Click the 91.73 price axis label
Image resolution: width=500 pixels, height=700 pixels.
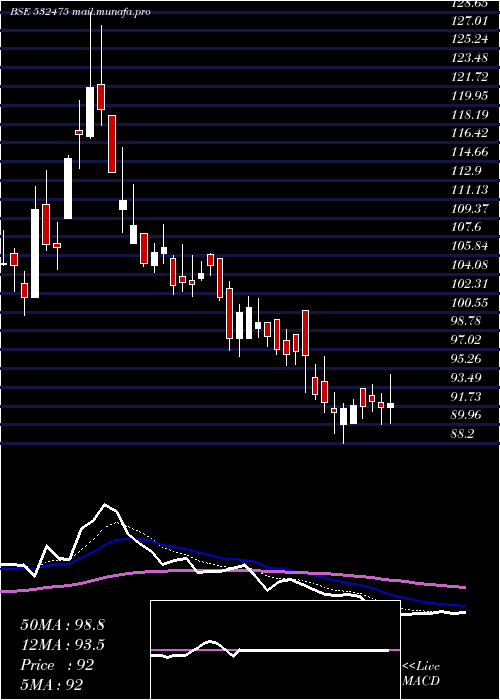(x=467, y=397)
